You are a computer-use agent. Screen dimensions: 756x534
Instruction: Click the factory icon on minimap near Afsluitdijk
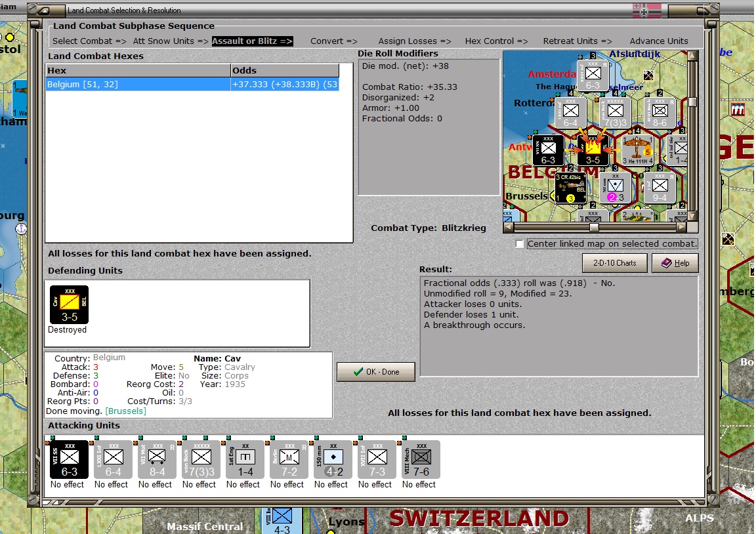coord(648,75)
